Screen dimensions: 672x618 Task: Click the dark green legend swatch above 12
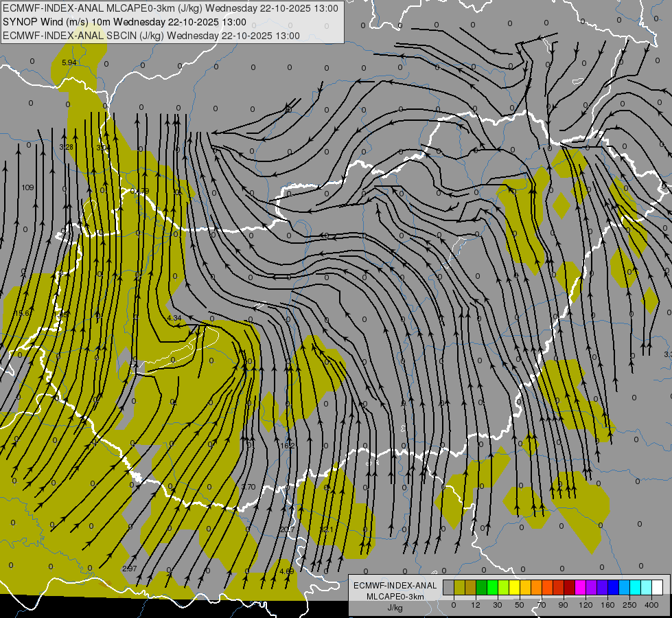482,588
